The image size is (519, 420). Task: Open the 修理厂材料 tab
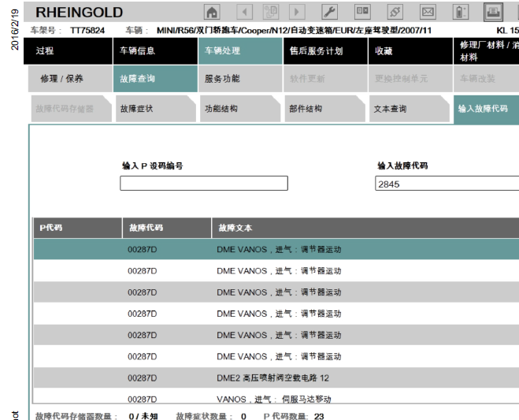[x=486, y=50]
